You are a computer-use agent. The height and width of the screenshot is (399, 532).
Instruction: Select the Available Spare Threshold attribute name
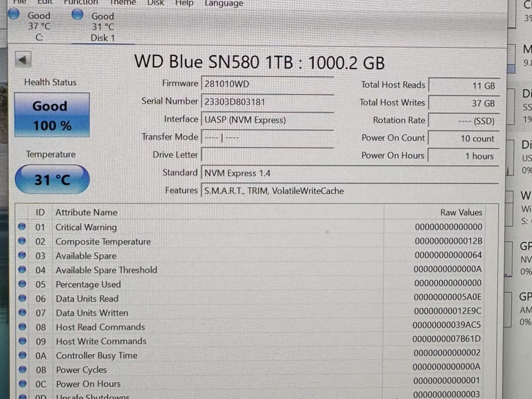click(107, 270)
